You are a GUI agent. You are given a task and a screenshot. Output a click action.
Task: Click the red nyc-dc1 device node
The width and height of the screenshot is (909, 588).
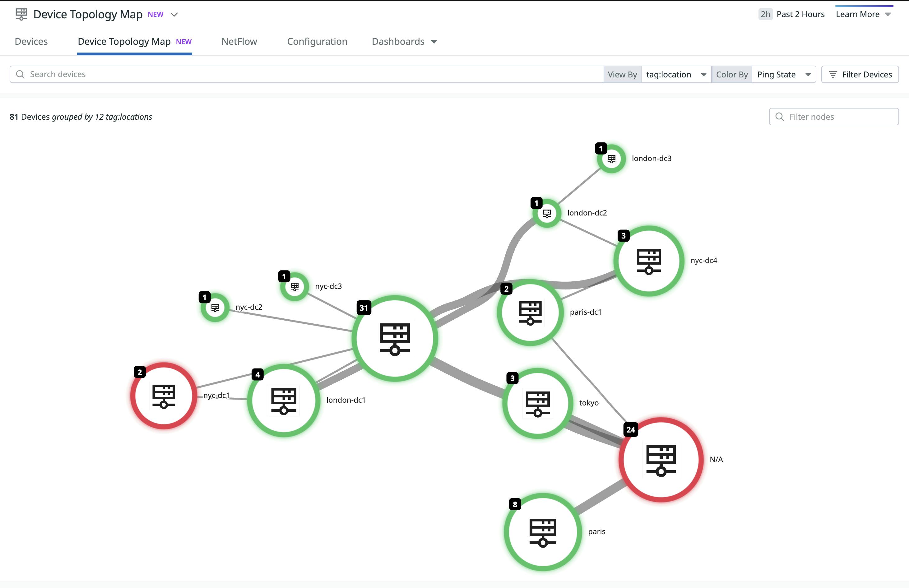tap(164, 396)
